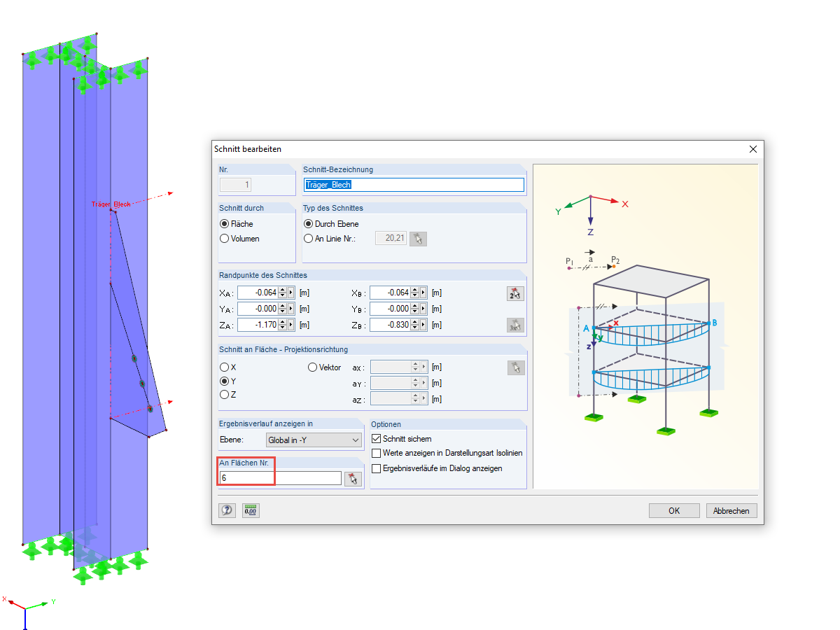This screenshot has height=630, width=840.
Task: Click the An Flächen Nr. input field
Action: pos(280,478)
